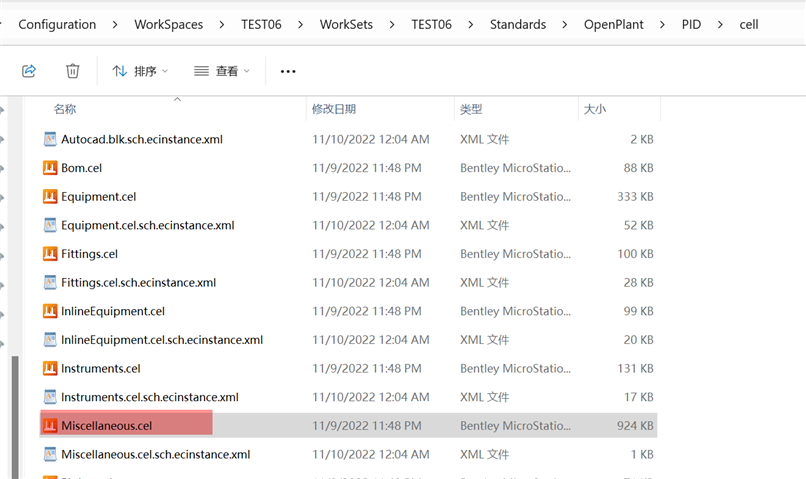Select file name Equipment.cel.sch.ecinstance.xml
The width and height of the screenshot is (806, 479).
pos(148,225)
